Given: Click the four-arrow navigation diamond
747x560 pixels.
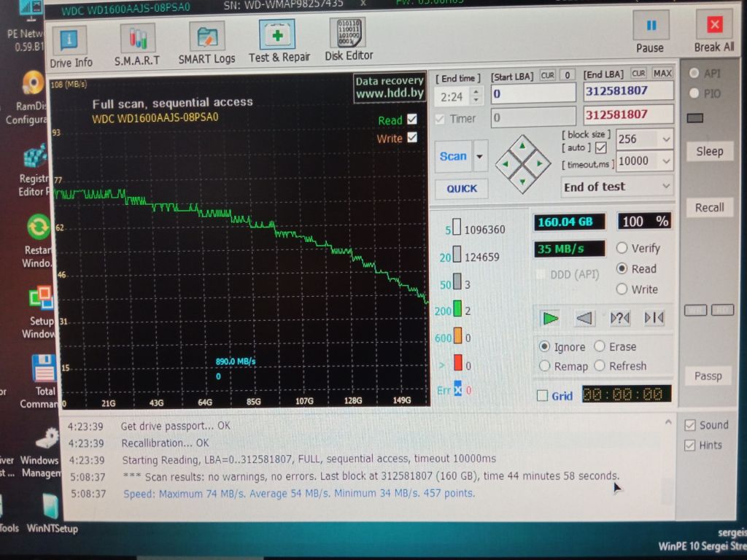Looking at the screenshot, I should click(522, 164).
